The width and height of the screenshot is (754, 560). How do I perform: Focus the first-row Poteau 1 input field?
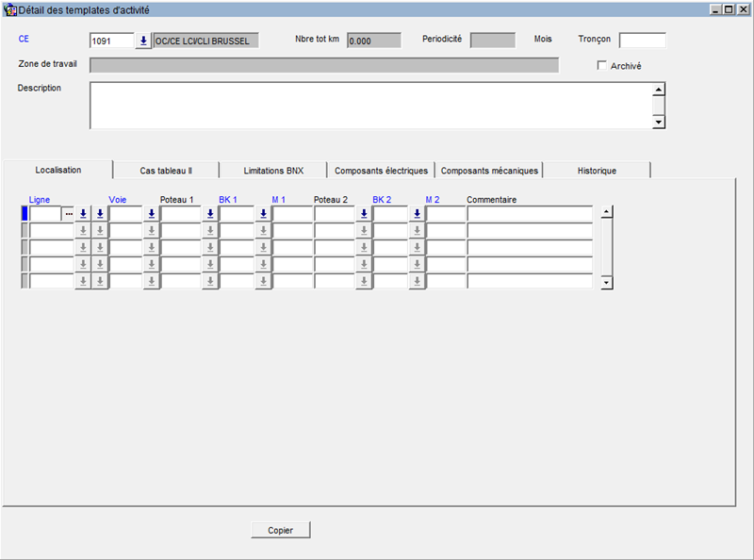point(180,214)
